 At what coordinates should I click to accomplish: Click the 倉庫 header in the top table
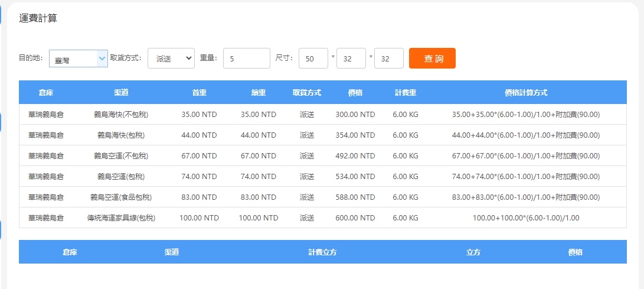46,93
